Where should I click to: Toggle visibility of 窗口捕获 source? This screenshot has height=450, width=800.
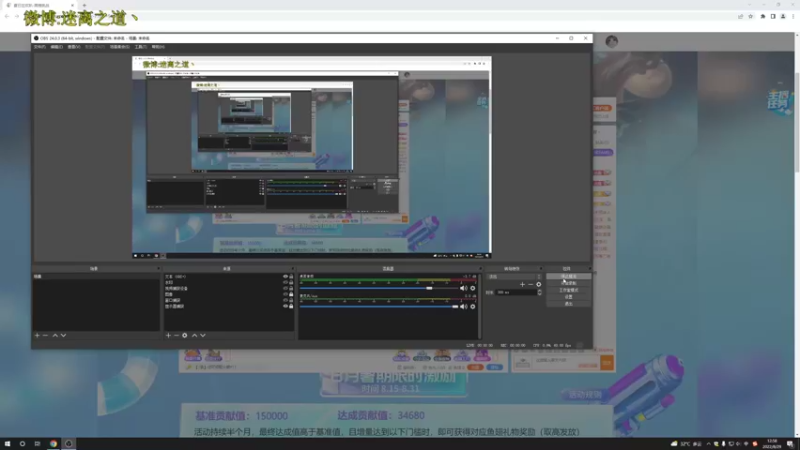pos(285,300)
